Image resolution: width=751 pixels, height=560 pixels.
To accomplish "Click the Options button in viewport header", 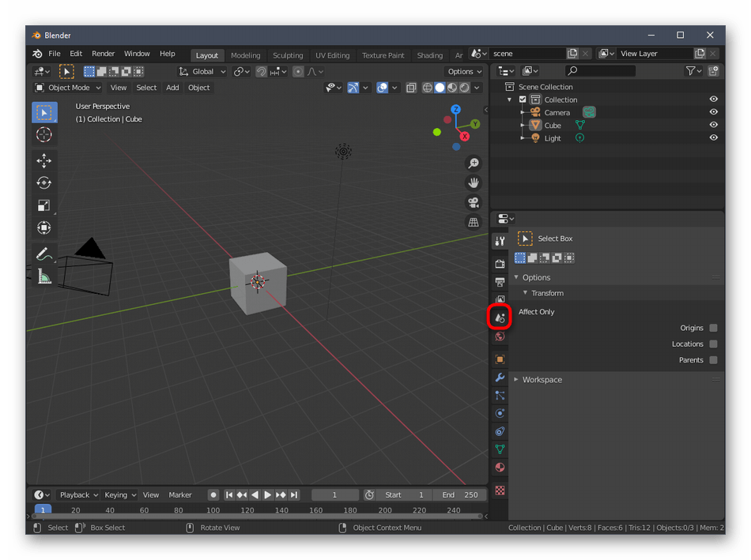I will [x=463, y=72].
